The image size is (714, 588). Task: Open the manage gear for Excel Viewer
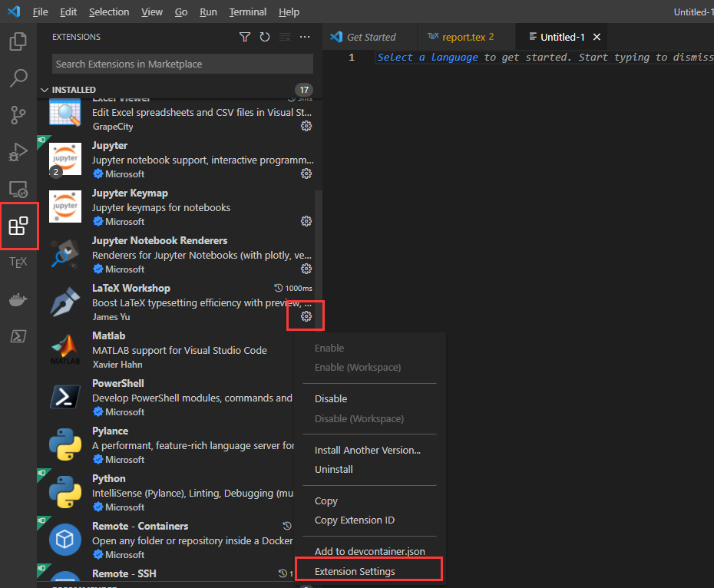[306, 126]
